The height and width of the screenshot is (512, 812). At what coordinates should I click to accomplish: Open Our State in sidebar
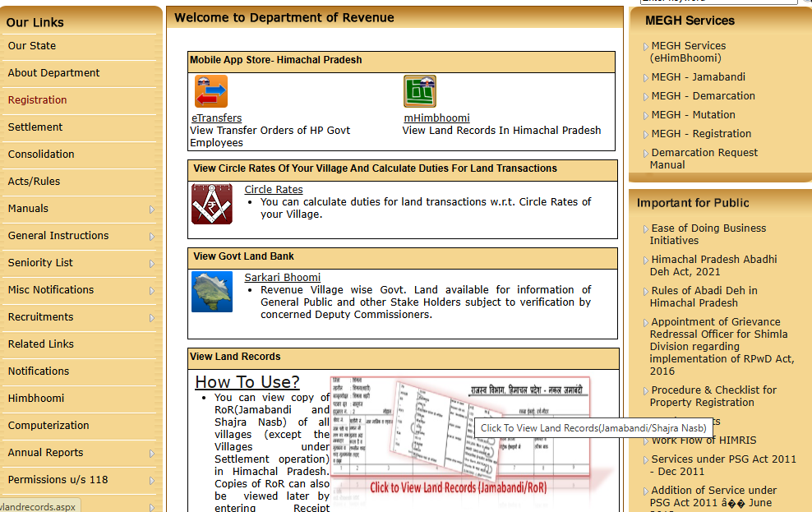click(31, 45)
